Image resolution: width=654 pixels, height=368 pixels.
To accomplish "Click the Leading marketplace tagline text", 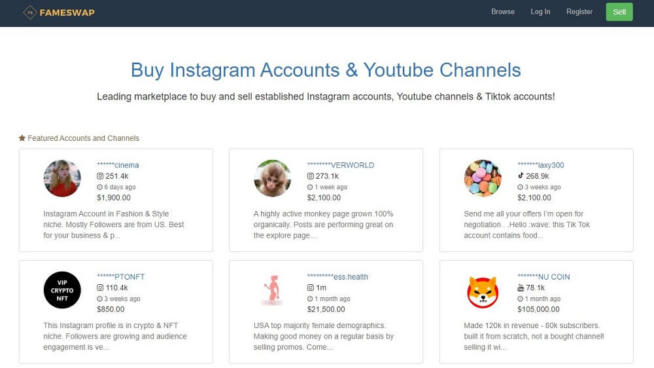I will pyautogui.click(x=326, y=97).
